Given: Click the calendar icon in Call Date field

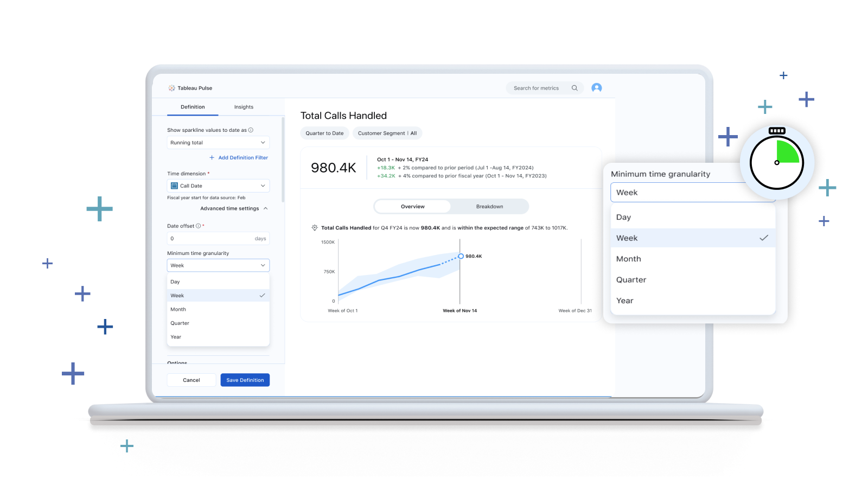Looking at the screenshot, I should pos(175,186).
